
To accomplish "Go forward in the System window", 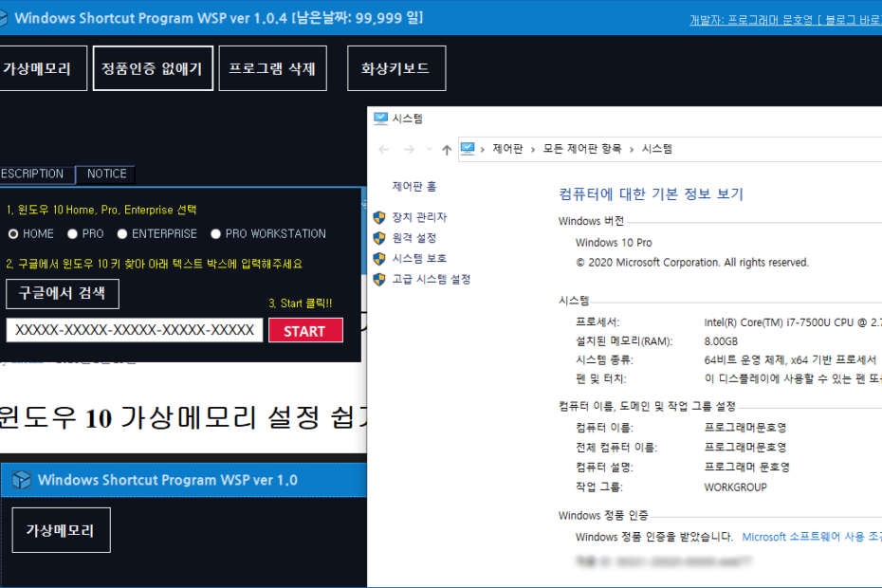I will (x=409, y=149).
